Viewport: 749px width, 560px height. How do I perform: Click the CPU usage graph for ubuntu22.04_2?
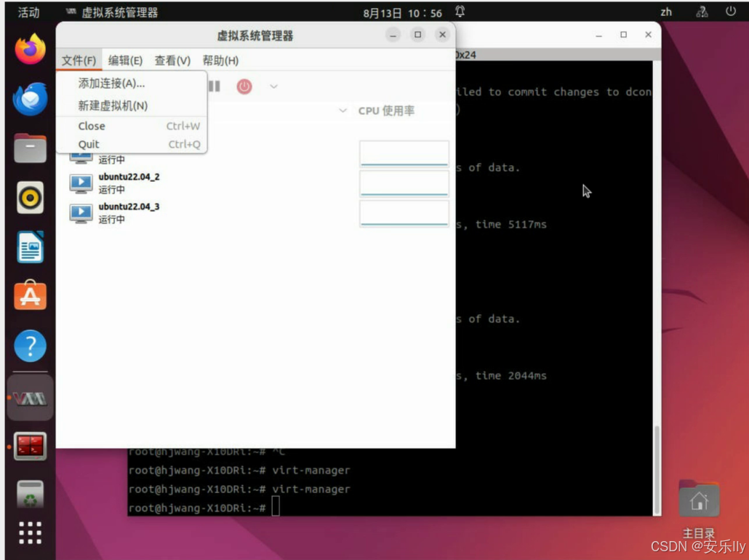[404, 183]
